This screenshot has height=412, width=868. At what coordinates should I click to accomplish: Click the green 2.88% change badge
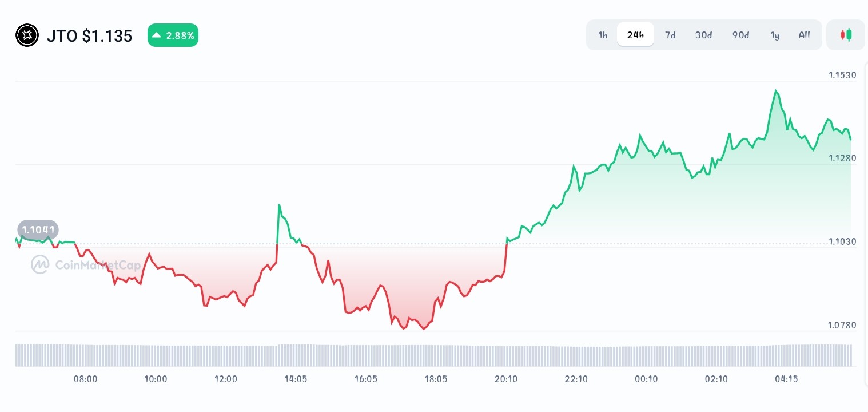(173, 35)
